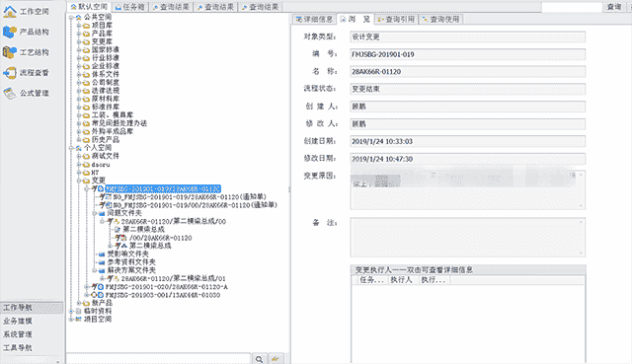
Task: Open the 流程查看 sidebar icon
Action: (x=10, y=73)
